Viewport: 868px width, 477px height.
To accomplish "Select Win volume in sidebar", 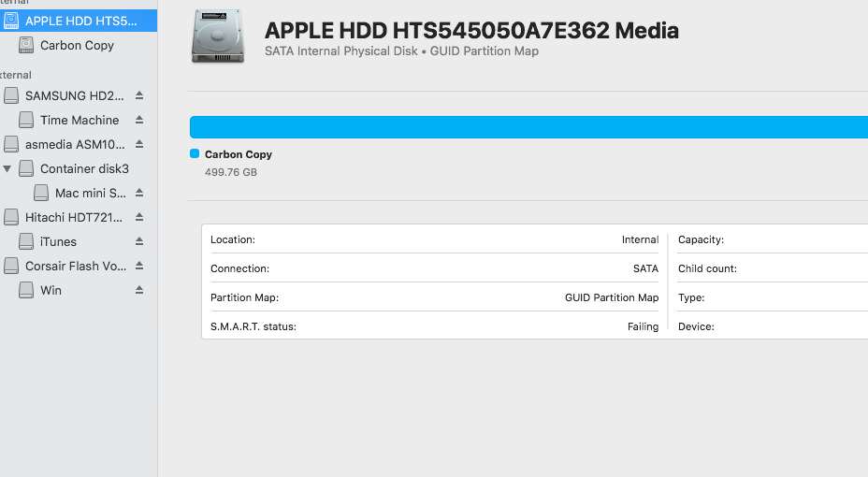I will point(51,291).
